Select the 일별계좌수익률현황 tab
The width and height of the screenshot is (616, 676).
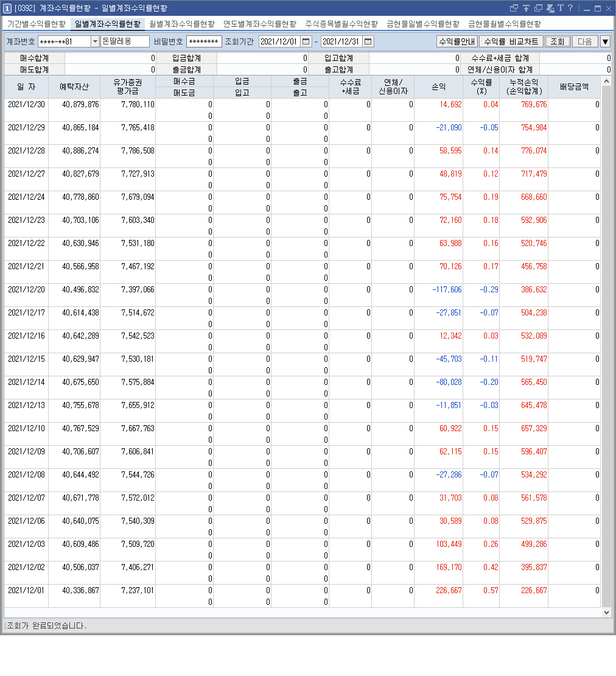coord(108,24)
